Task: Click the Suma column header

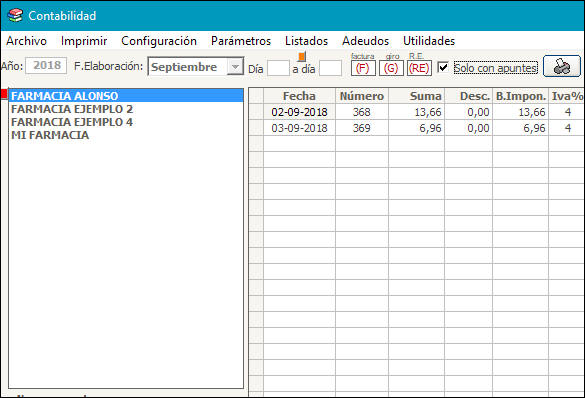Action: (x=416, y=96)
